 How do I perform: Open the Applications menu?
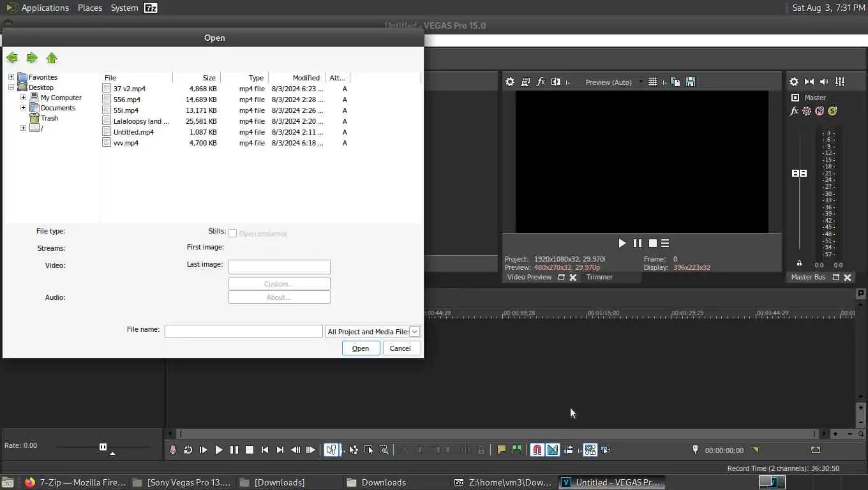click(45, 8)
